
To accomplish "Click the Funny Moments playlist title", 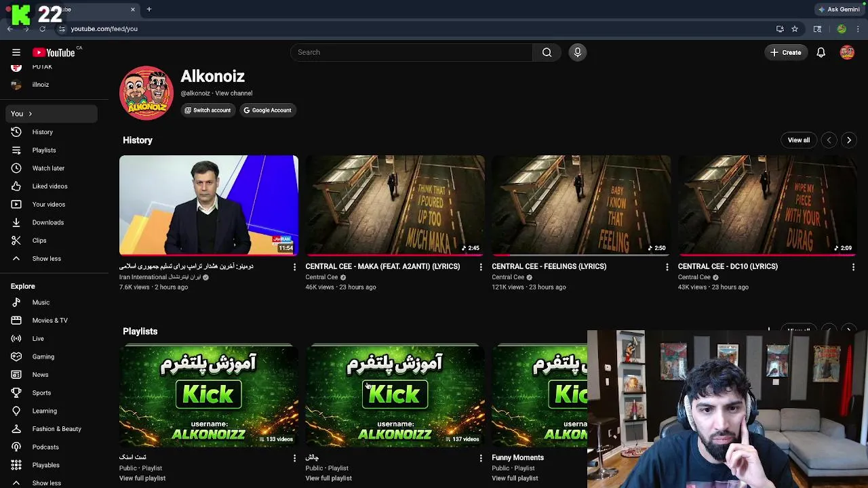I will click(x=517, y=457).
